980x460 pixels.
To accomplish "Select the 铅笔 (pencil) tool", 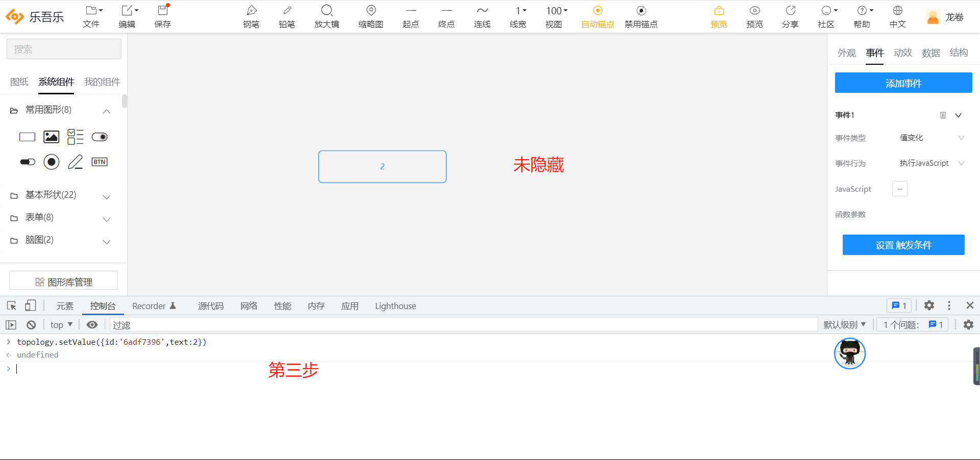I will pos(287,16).
